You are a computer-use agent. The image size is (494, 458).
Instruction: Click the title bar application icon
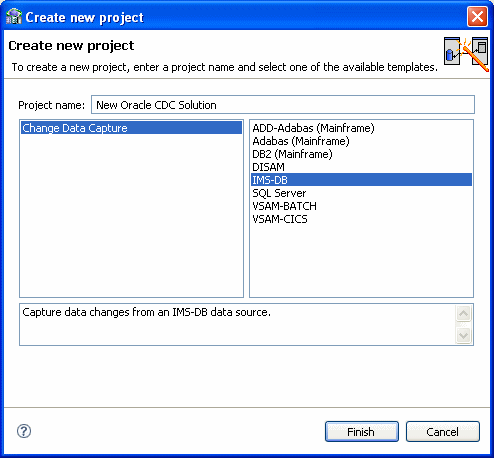(x=14, y=17)
